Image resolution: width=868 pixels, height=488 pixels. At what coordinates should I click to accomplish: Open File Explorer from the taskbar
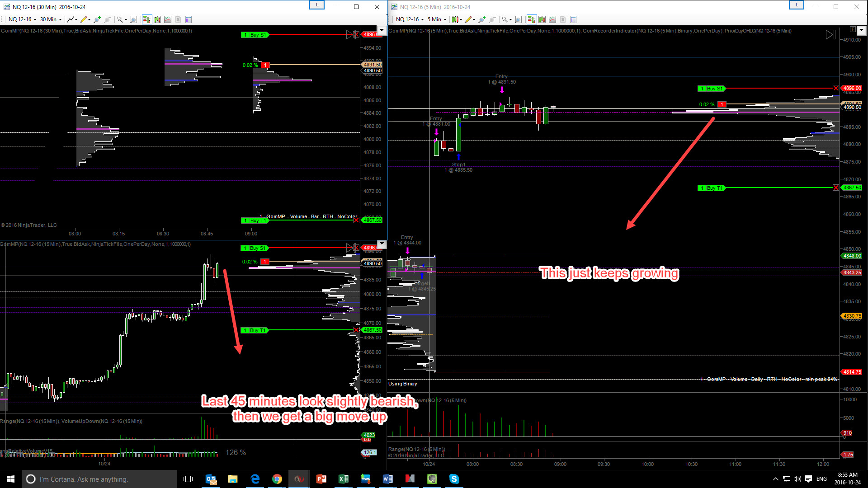(x=233, y=479)
